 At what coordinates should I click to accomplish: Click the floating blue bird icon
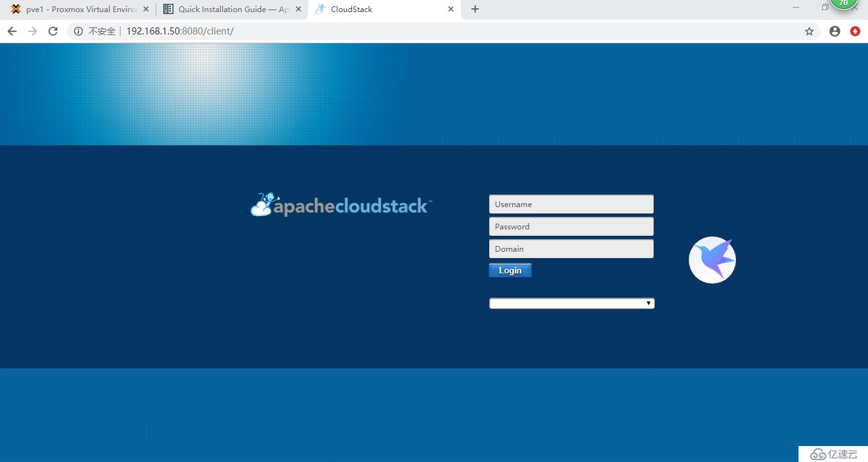pos(712,260)
